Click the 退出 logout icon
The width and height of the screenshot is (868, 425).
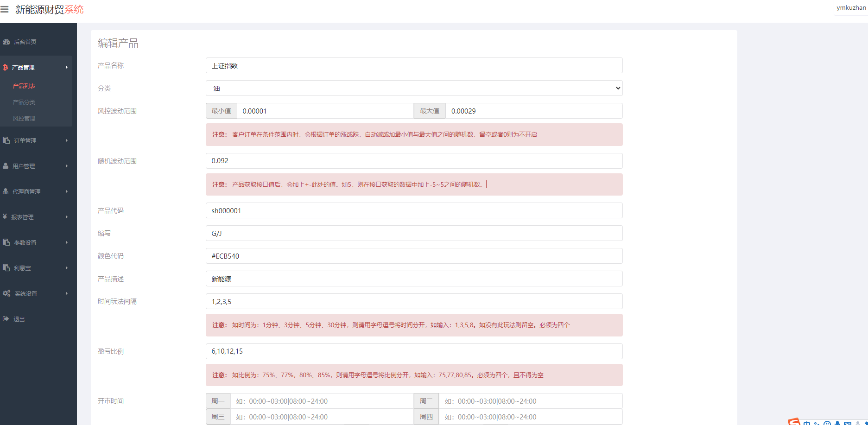click(x=6, y=319)
